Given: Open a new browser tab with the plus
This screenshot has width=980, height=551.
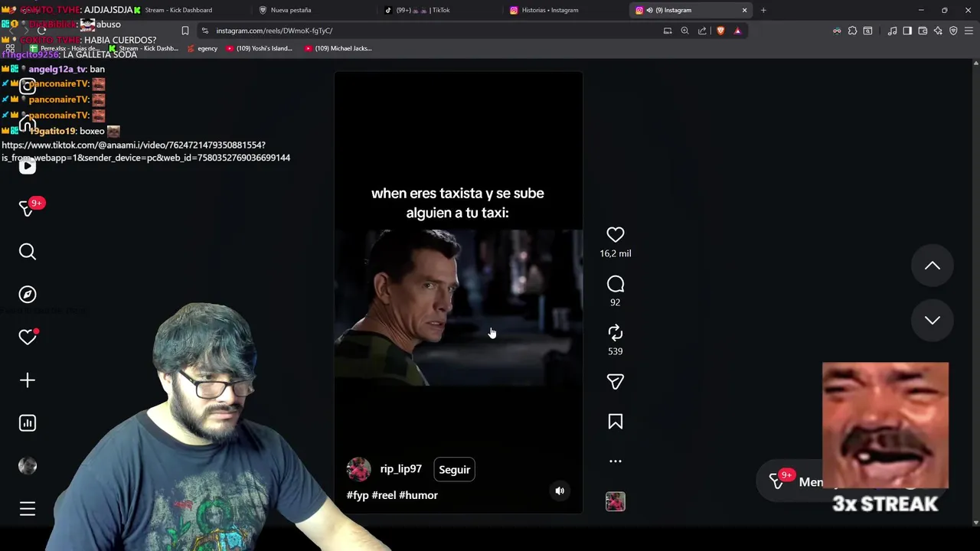Looking at the screenshot, I should pyautogui.click(x=763, y=10).
